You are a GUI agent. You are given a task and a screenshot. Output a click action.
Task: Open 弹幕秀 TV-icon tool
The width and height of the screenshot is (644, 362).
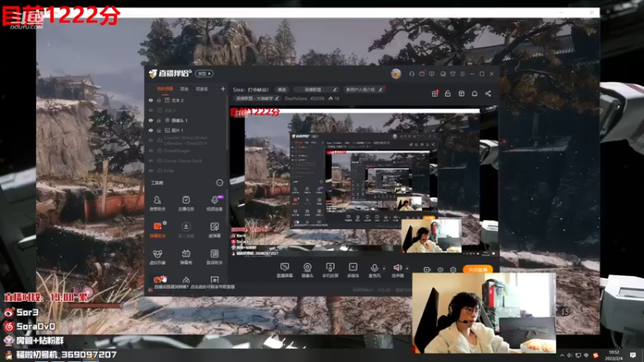coord(186,257)
